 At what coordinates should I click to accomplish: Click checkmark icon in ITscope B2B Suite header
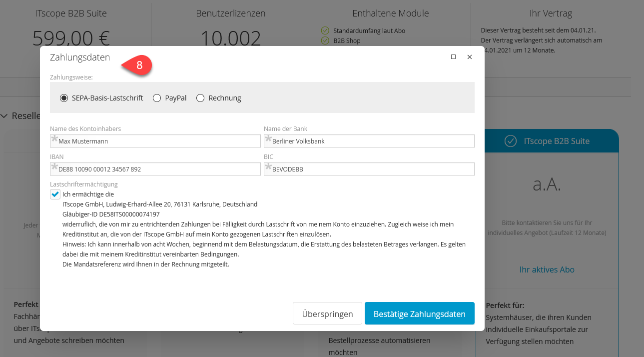pos(510,141)
